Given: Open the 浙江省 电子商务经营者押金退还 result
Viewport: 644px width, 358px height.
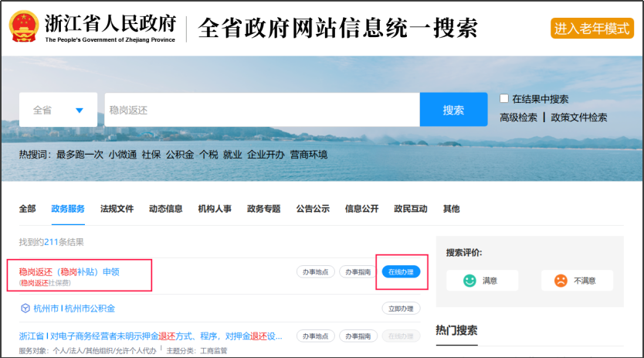Looking at the screenshot, I should point(151,336).
